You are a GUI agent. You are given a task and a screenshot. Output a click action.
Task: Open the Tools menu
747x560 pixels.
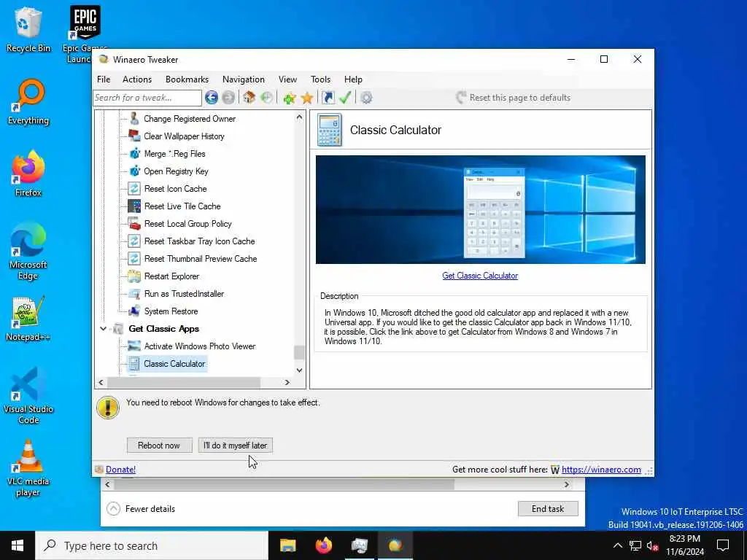click(x=321, y=79)
